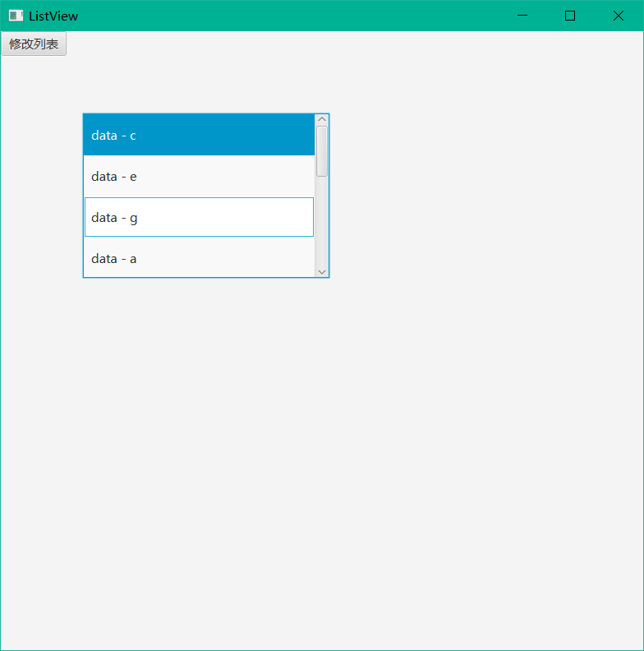
Task: Select the 'data - a' list row
Action: click(199, 257)
